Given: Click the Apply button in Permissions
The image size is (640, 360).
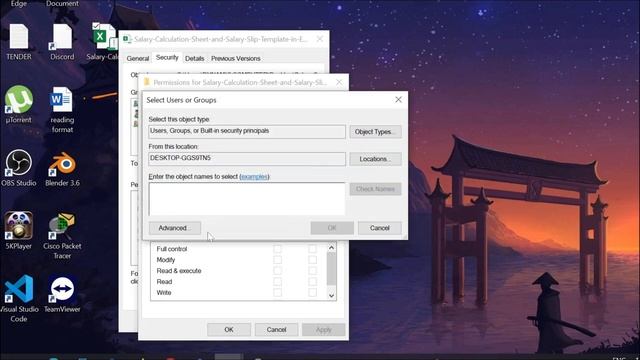Looking at the screenshot, I should click(x=324, y=329).
